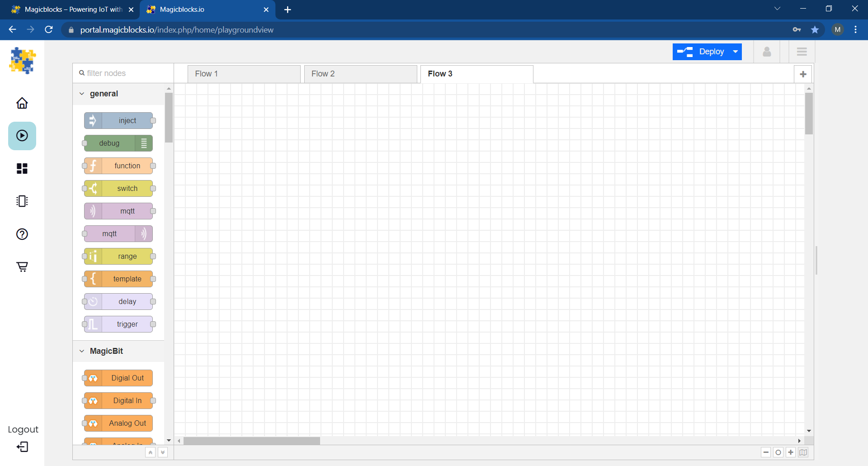This screenshot has width=868, height=466.
Task: Click the Deploy button
Action: point(701,52)
